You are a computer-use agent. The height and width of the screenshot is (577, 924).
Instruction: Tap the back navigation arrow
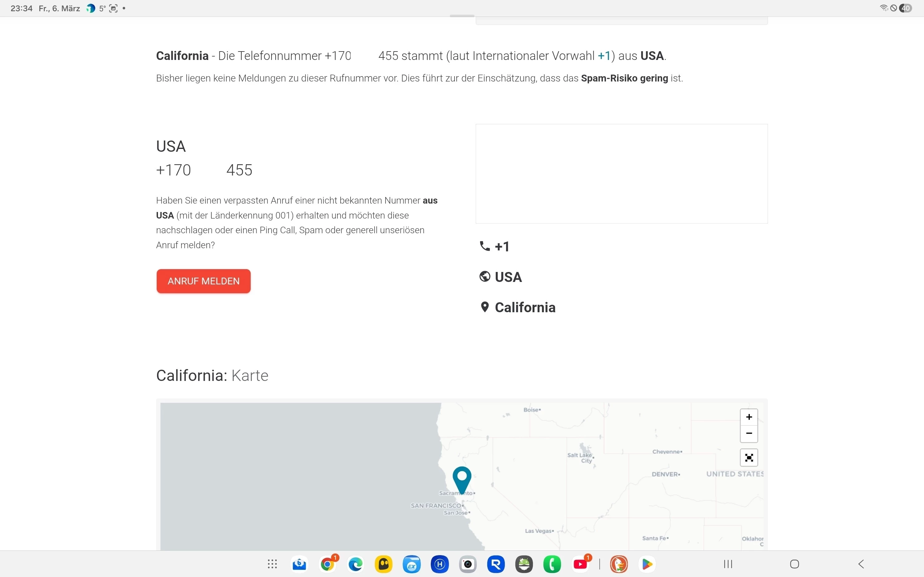(861, 564)
